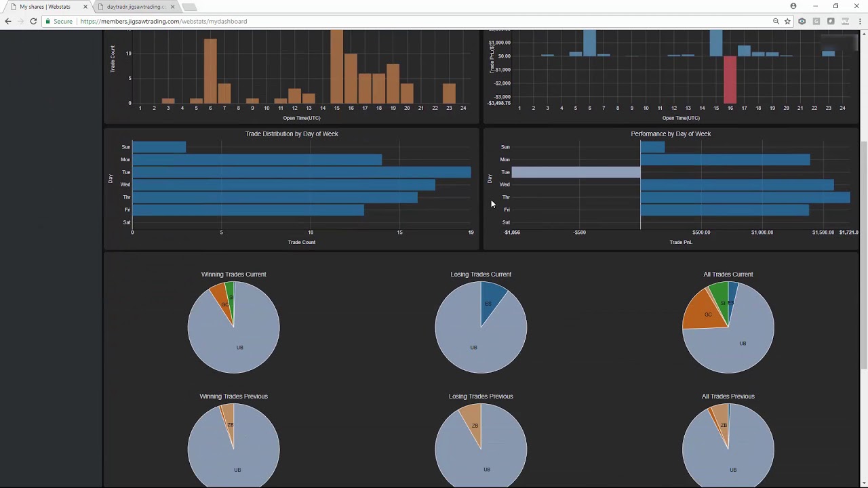Click the browser forward arrow
The width and height of the screenshot is (868, 488).
pos(20,21)
